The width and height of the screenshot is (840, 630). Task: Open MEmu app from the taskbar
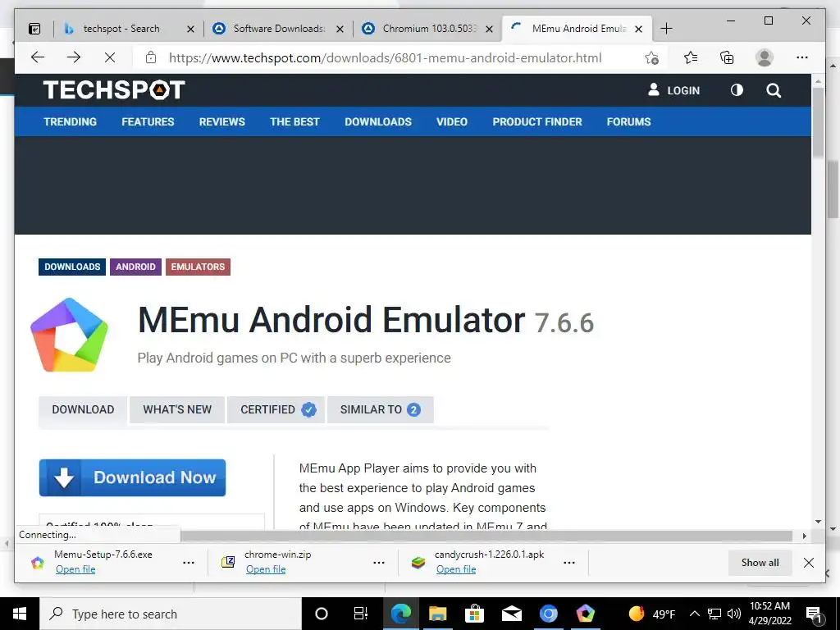(x=586, y=614)
